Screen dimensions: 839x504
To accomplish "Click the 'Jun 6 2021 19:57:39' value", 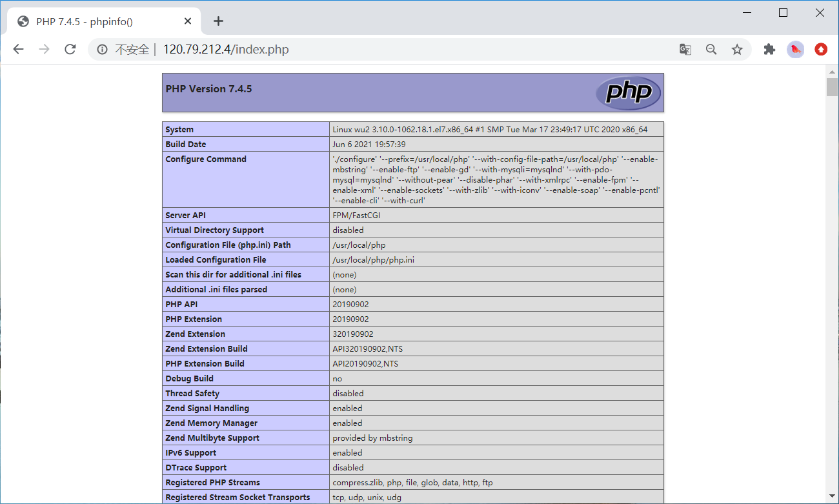I will tap(369, 145).
